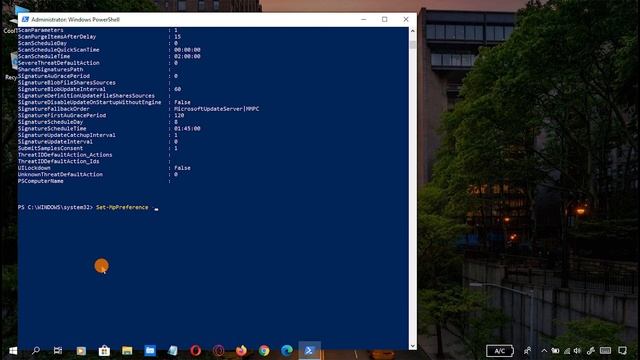Launch Microsoft Edge from the taskbar

pyautogui.click(x=287, y=351)
